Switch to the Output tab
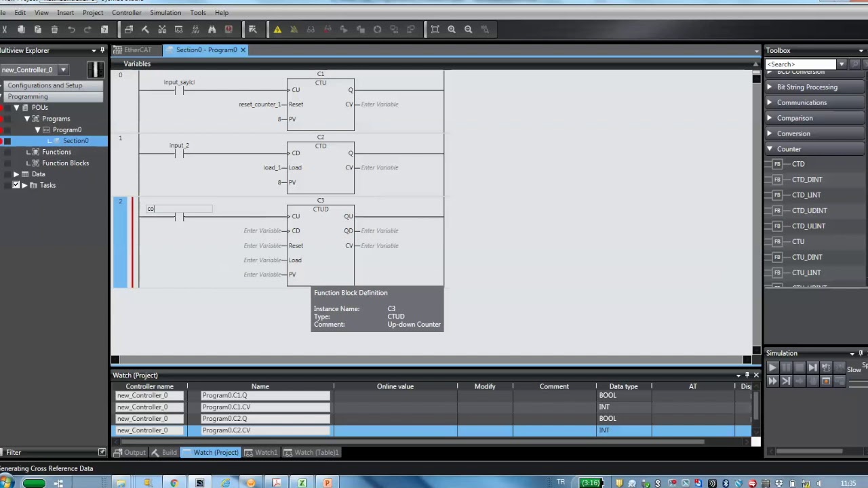This screenshot has height=488, width=868. click(130, 452)
